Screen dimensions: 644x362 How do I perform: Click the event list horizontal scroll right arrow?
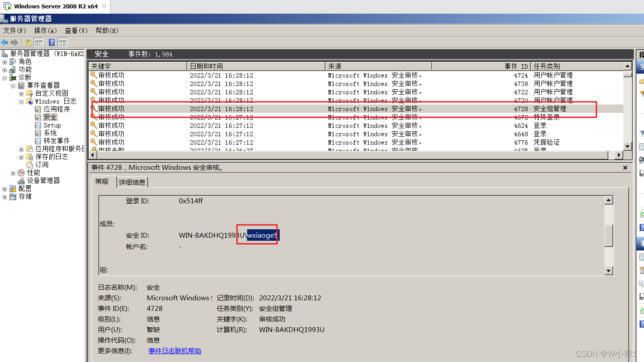[619, 155]
